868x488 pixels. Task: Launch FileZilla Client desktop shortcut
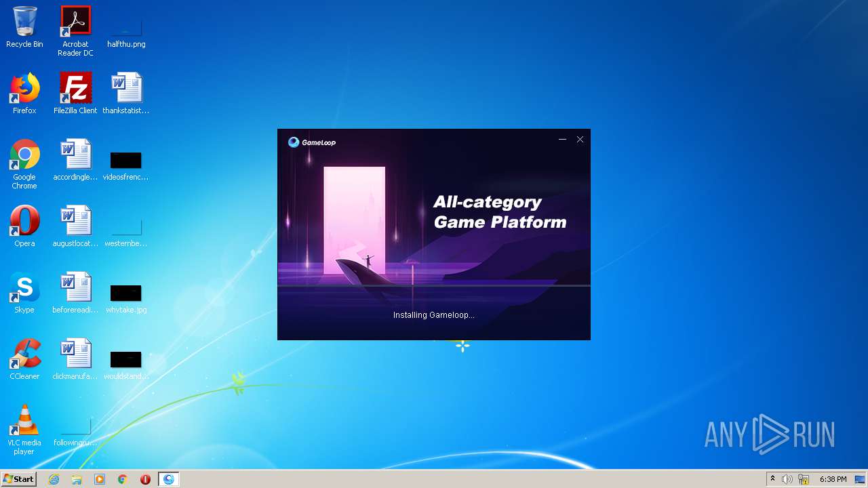pyautogui.click(x=75, y=93)
